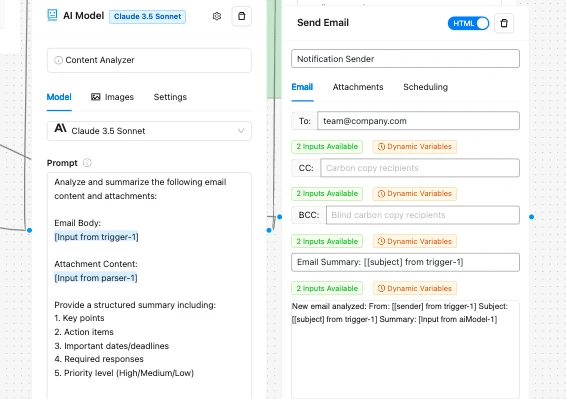Click Anthropic logo in model dropdown
The image size is (566, 399).
[60, 129]
